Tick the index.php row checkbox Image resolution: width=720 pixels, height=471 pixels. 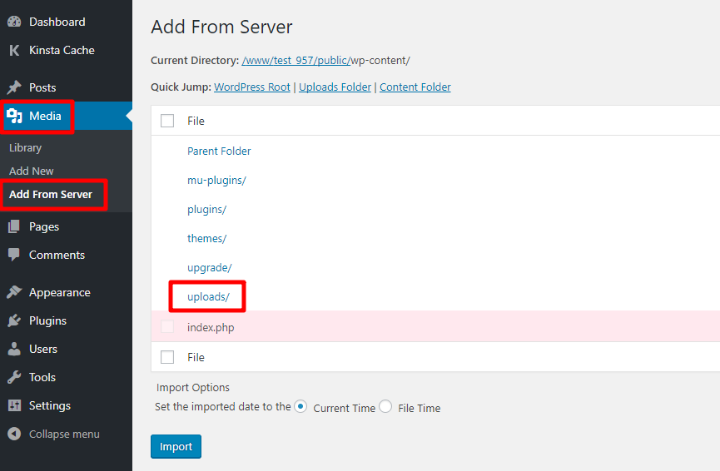tap(167, 327)
